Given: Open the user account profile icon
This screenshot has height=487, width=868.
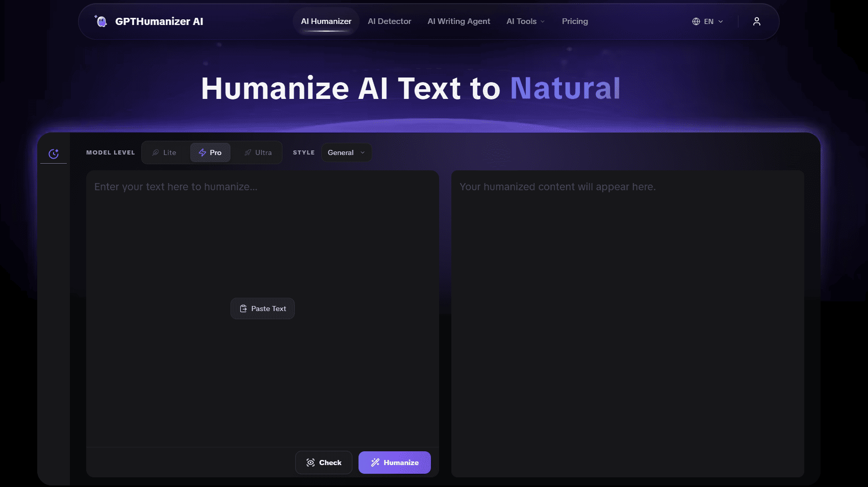Looking at the screenshot, I should (x=757, y=21).
